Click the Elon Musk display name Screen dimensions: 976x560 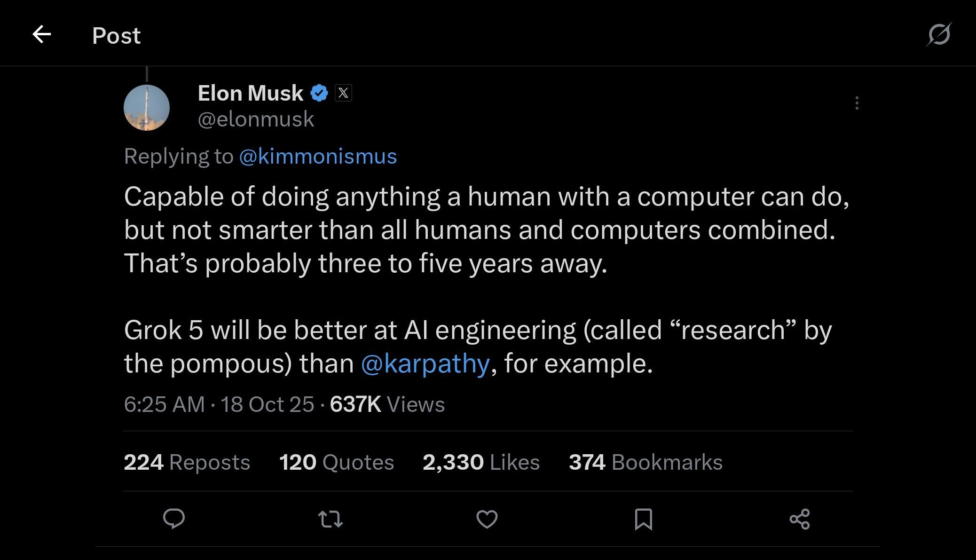click(x=250, y=93)
